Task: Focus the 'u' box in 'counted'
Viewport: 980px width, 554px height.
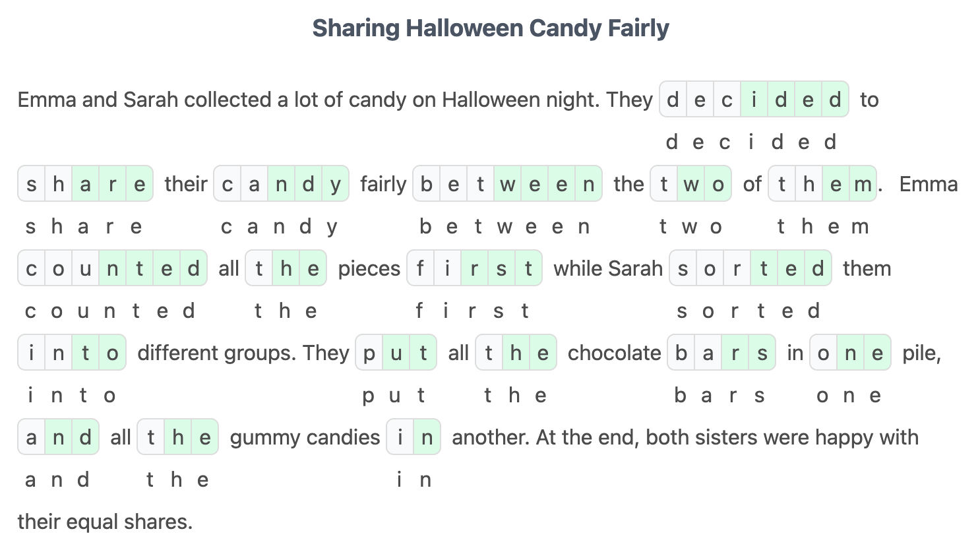Action: pyautogui.click(x=85, y=268)
